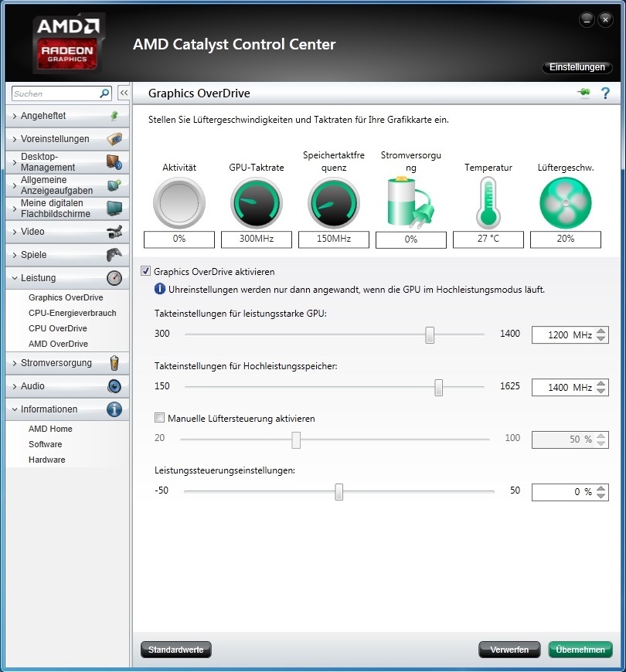Screen dimensions: 626x672
Task: Click the Desktop-Management icon
Action: [x=114, y=162]
